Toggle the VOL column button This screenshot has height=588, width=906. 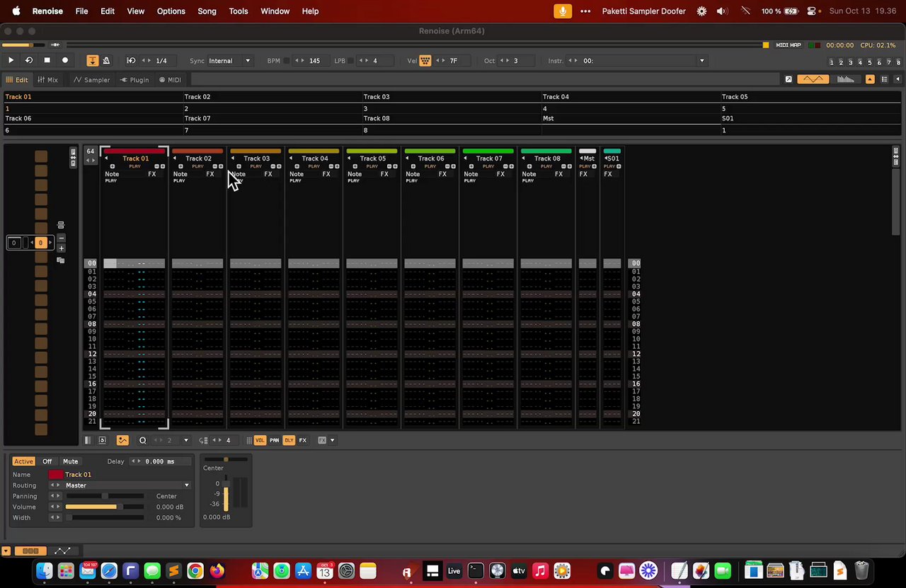[260, 440]
